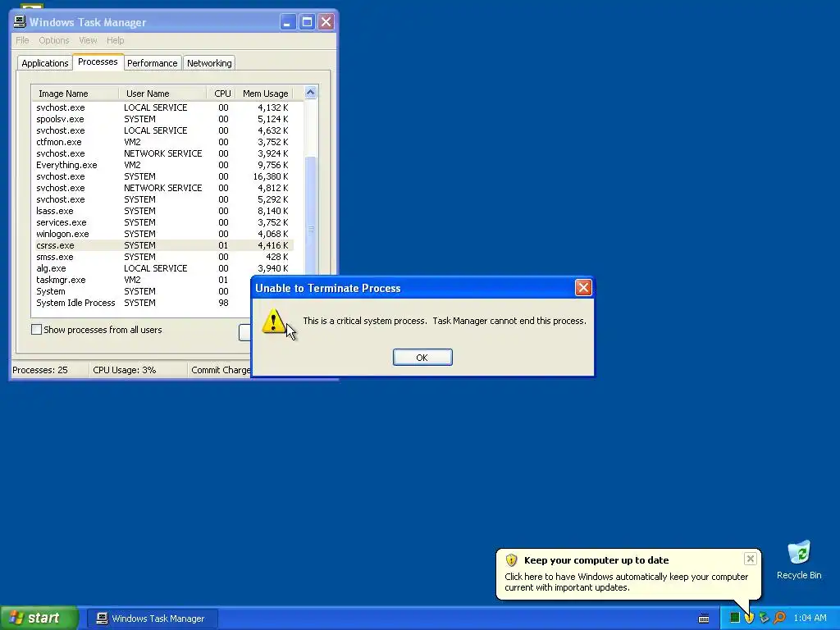Click the process list scroll up arrow
The height and width of the screenshot is (630, 840).
point(310,93)
